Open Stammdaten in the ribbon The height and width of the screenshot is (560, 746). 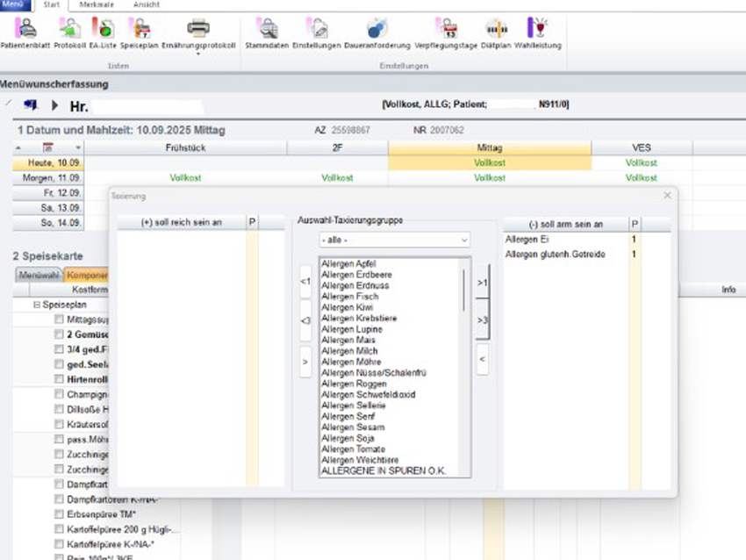pos(267,28)
